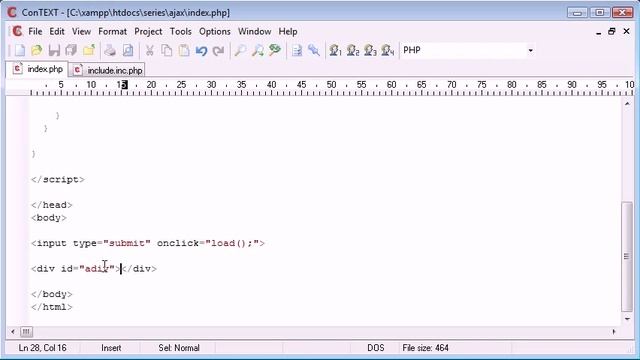Run user command 2 icon
Screen dimensions: 640x360
353,50
